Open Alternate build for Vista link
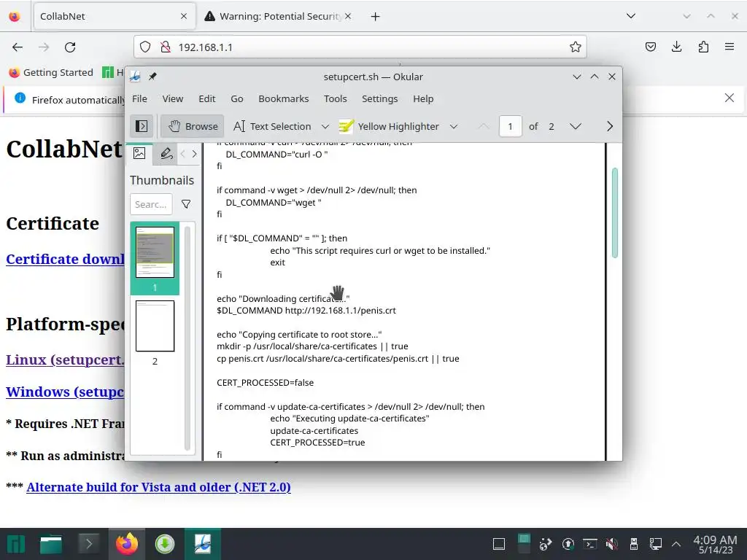This screenshot has width=747, height=560. 158,487
